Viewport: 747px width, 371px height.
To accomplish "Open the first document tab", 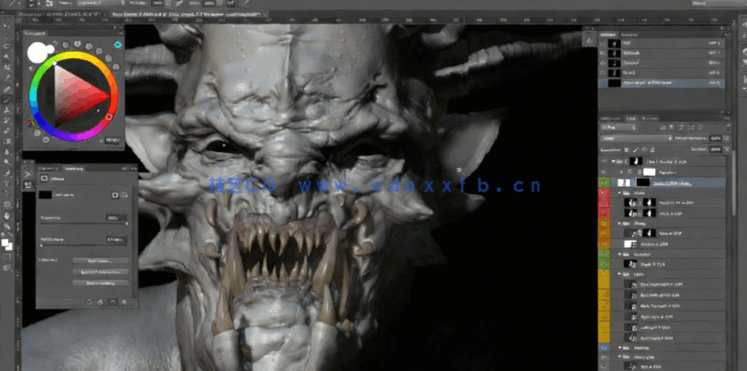I will tap(61, 14).
